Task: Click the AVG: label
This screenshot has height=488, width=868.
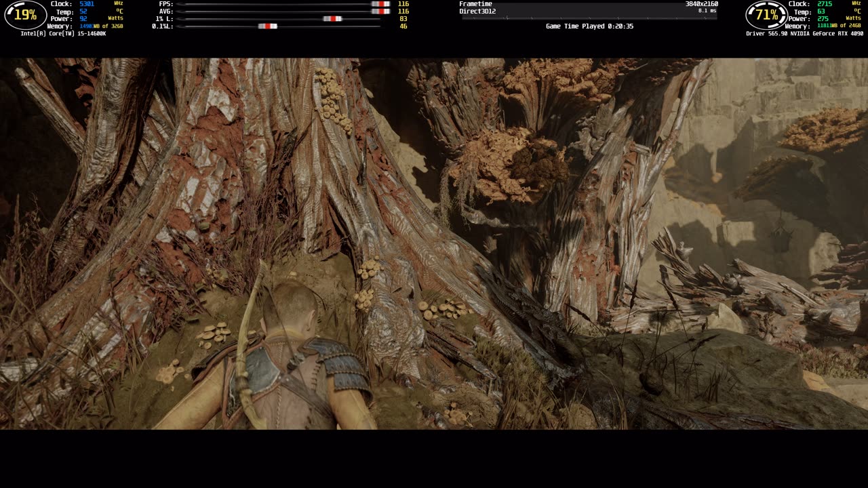Action: pos(166,12)
